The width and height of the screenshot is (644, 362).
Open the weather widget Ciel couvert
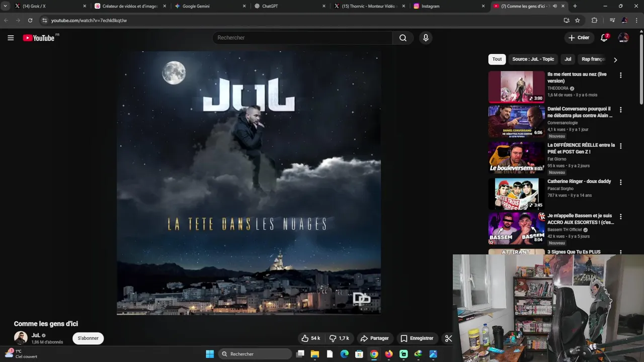[x=21, y=354]
